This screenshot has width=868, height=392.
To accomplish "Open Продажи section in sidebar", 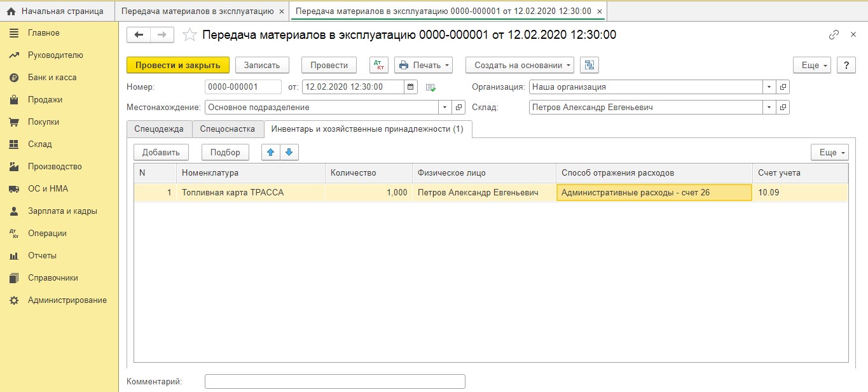I will 45,100.
